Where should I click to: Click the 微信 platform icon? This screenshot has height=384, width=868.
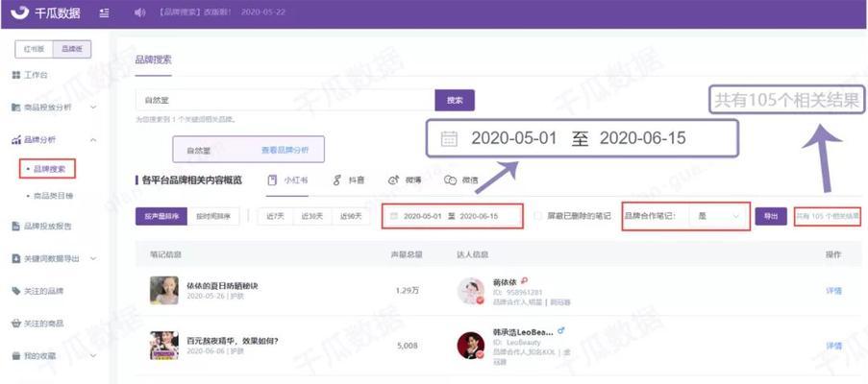click(451, 180)
